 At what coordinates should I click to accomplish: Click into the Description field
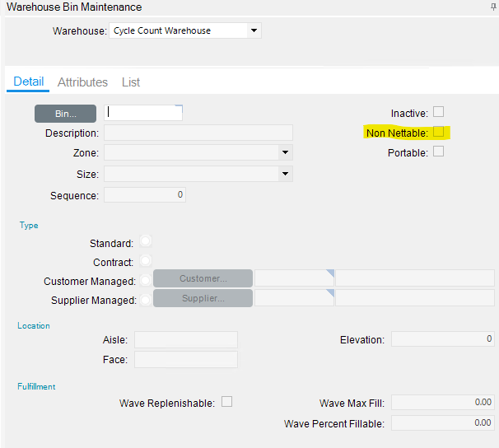point(198,133)
